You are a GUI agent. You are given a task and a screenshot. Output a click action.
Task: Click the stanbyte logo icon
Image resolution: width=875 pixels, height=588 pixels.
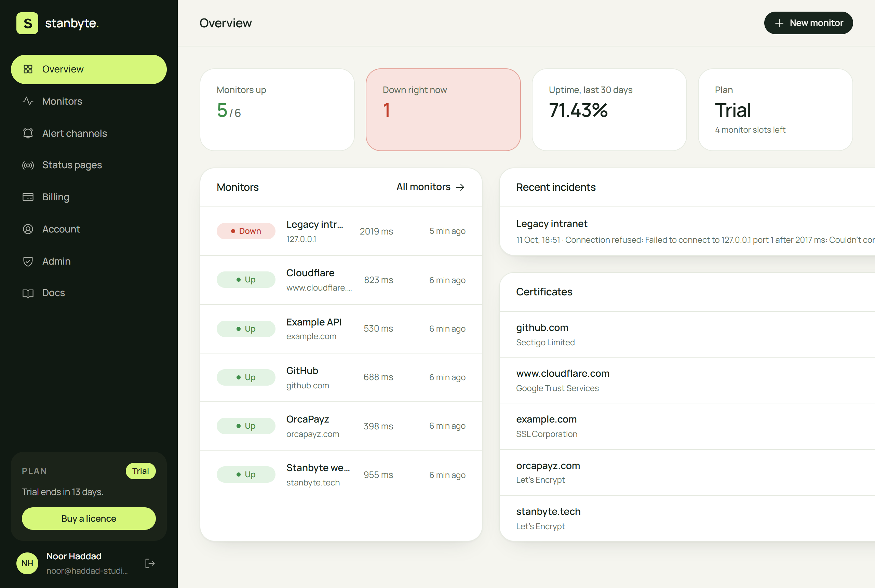pyautogui.click(x=27, y=23)
